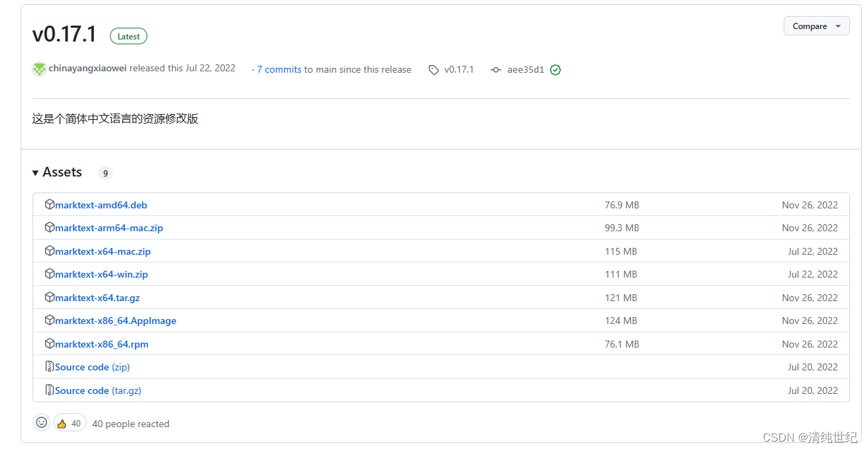Screen dimensions: 868x450
Task: Click date Jul 20, 2022 for Source code (zip)
Action: click(x=813, y=367)
